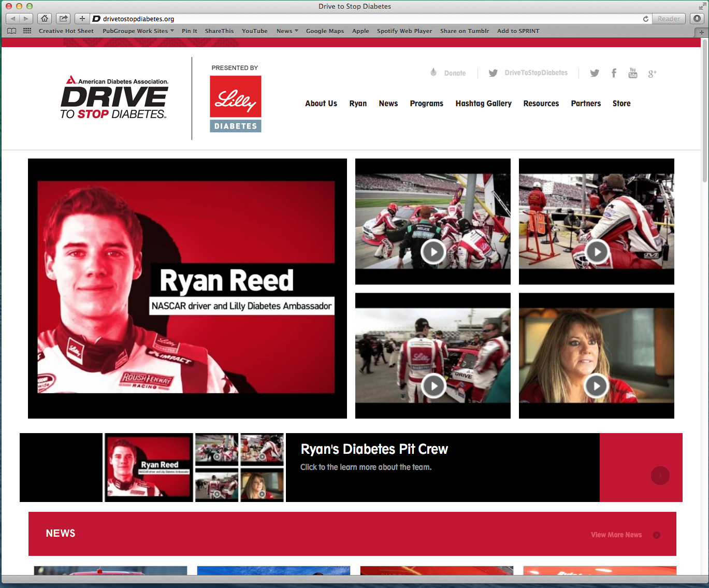
Task: Click arrow icon next to View More News
Action: [657, 535]
